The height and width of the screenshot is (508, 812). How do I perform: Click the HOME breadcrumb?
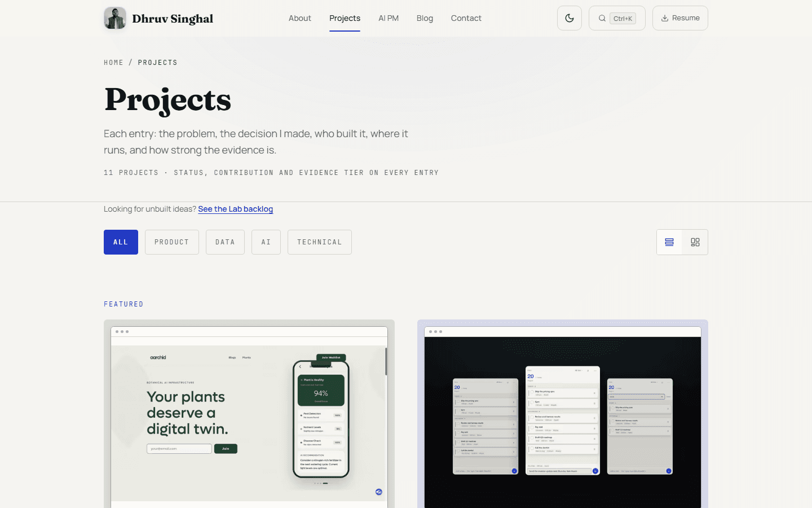coord(113,63)
